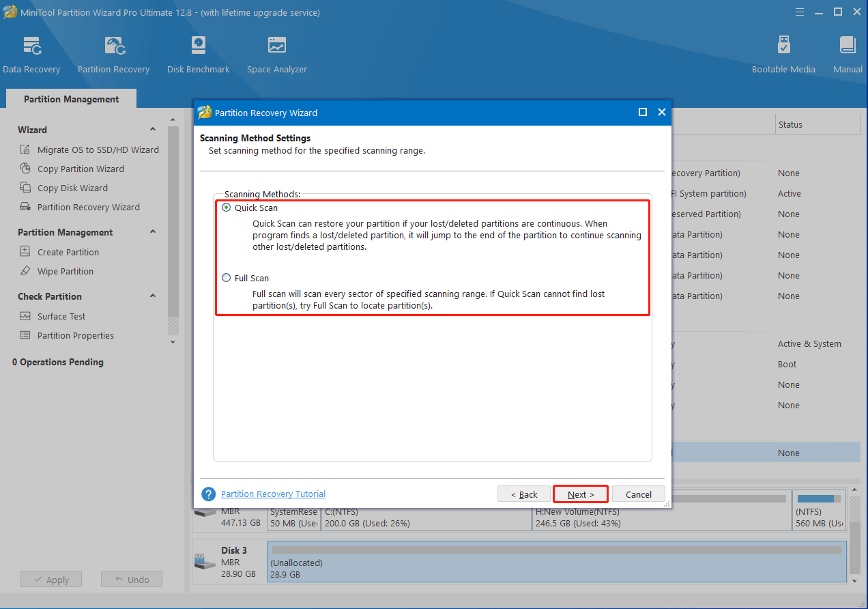Click the Status column header

[x=818, y=125]
